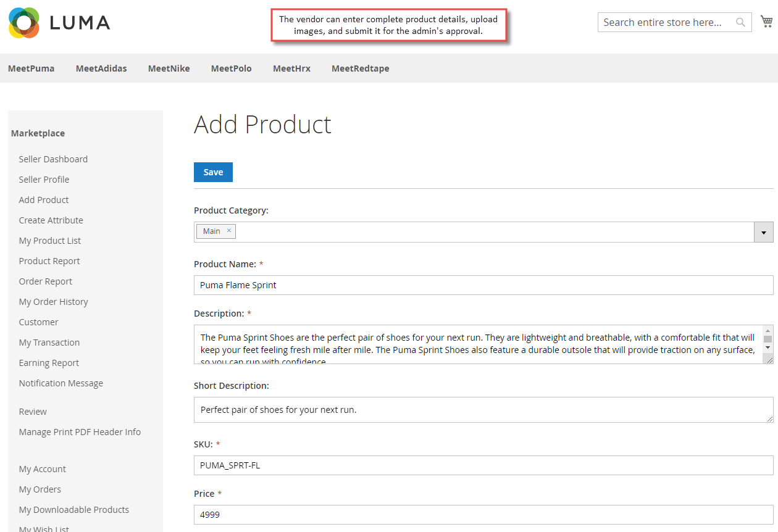This screenshot has width=778, height=532.
Task: Click into the SKU field
Action: coord(483,465)
